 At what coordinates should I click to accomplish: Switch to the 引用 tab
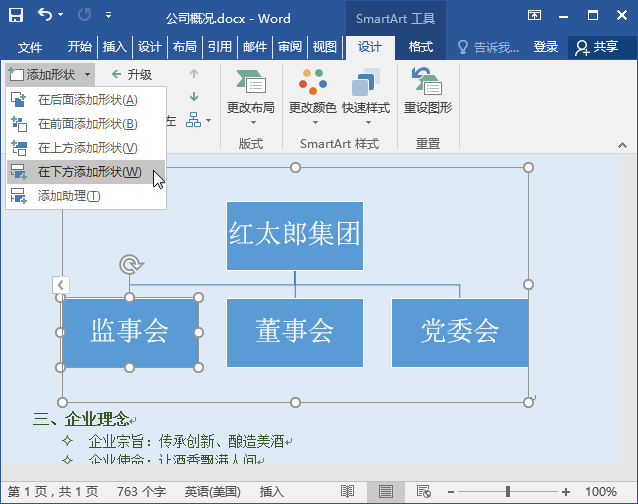[220, 47]
